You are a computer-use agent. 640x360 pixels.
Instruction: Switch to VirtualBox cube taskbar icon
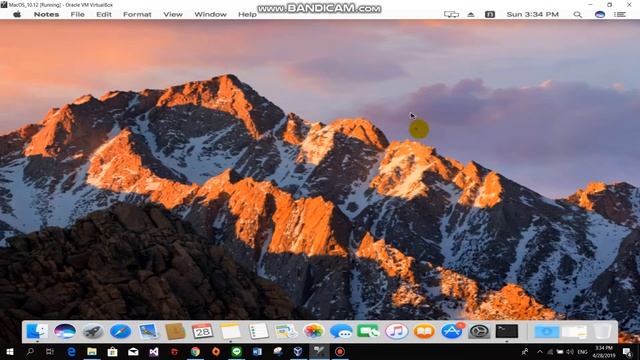tap(298, 351)
